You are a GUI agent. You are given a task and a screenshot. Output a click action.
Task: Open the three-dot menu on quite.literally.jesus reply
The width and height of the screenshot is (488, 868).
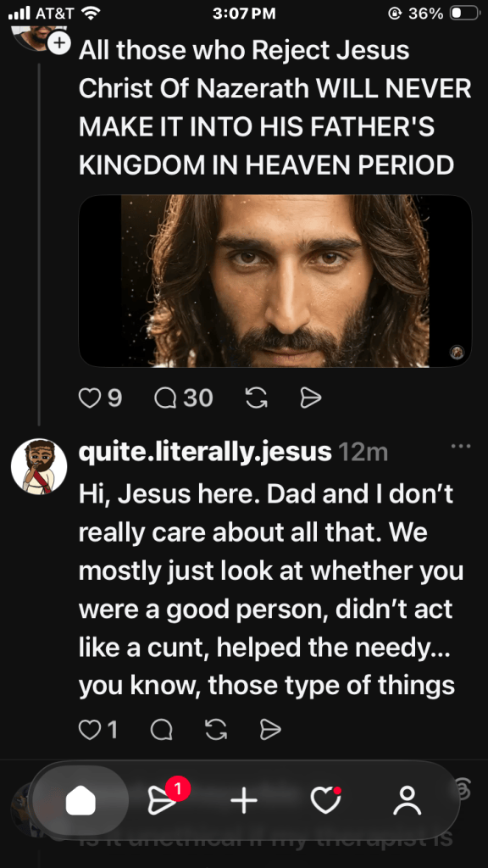coord(461,446)
